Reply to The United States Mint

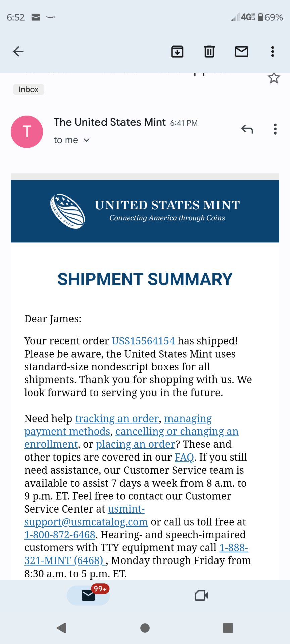point(247,129)
